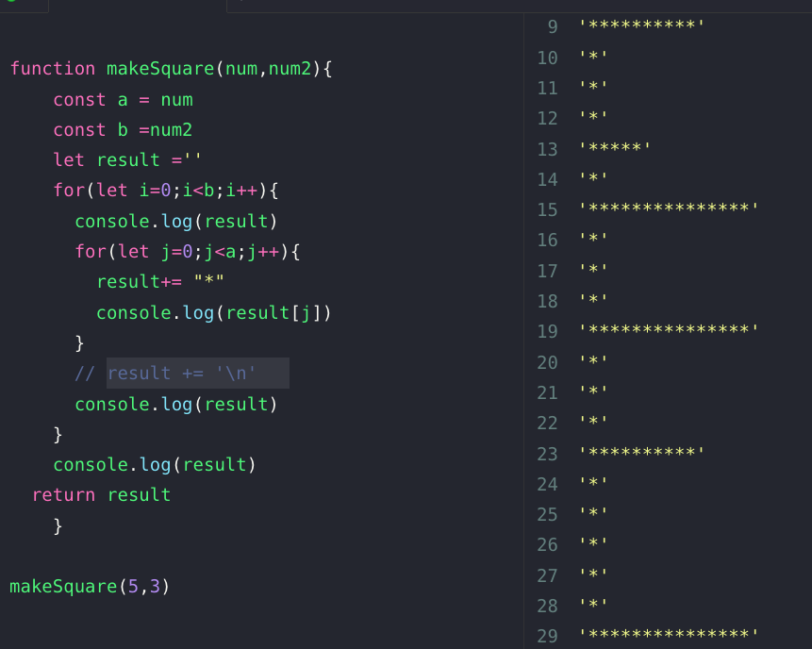Click output line number 20
The height and width of the screenshot is (649, 812).
pyautogui.click(x=547, y=362)
